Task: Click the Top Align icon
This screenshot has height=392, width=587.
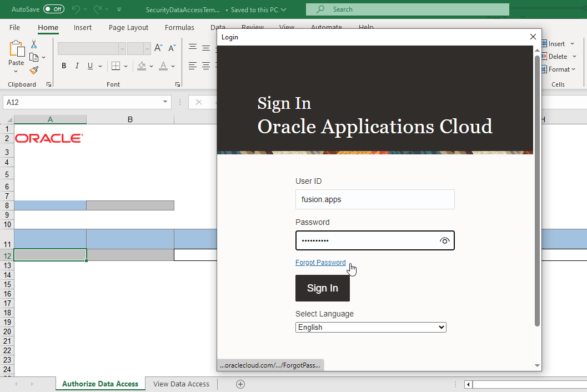Action: coord(193,48)
